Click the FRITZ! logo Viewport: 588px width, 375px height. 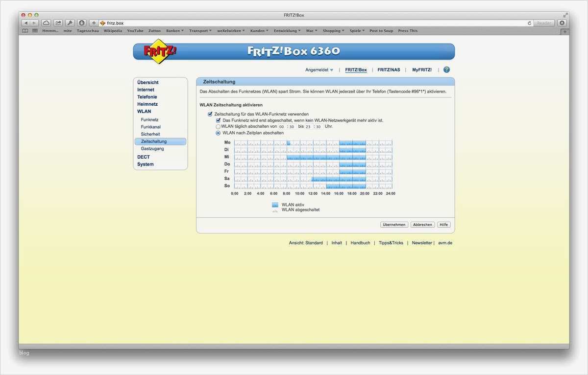(160, 51)
